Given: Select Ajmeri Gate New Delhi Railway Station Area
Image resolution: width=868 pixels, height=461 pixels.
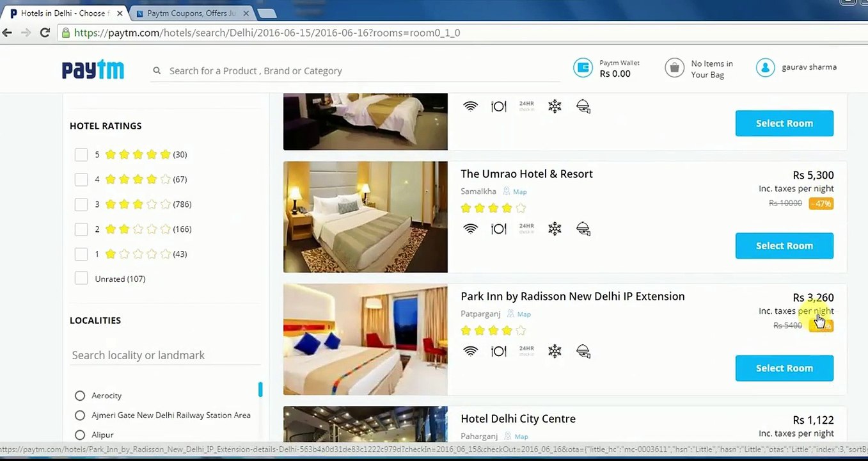Looking at the screenshot, I should 80,416.
